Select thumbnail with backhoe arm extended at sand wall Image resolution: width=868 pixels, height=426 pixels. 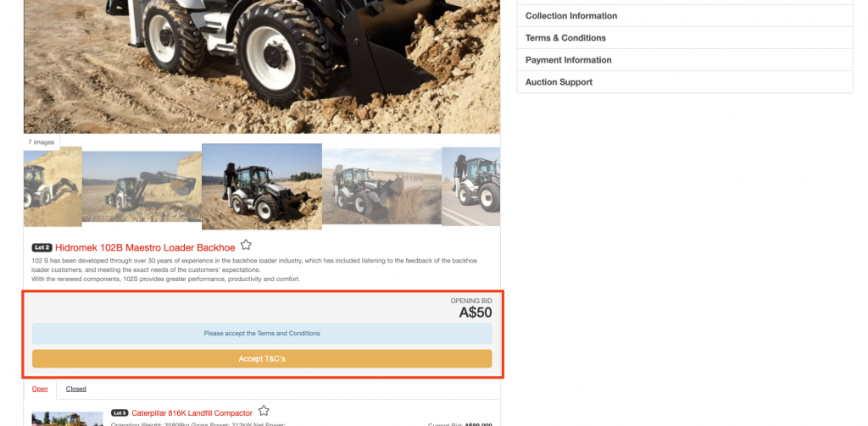(x=142, y=186)
